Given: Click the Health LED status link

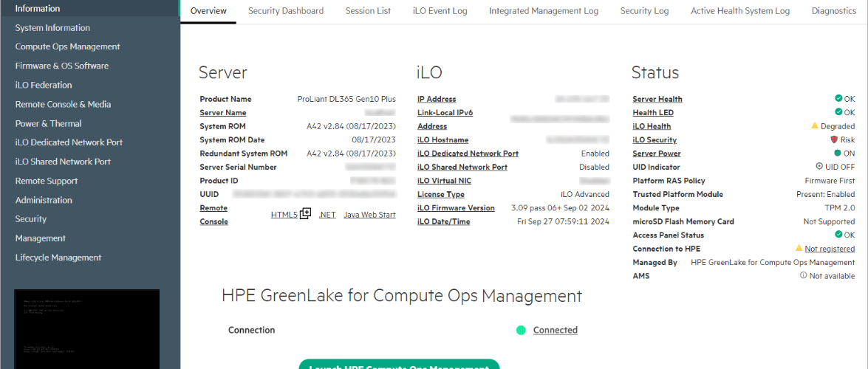Looking at the screenshot, I should tap(653, 113).
